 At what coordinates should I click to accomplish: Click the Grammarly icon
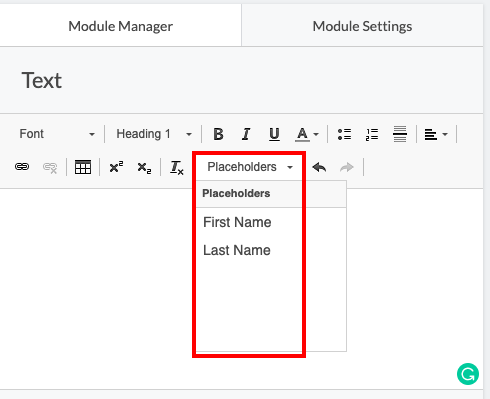click(x=468, y=374)
